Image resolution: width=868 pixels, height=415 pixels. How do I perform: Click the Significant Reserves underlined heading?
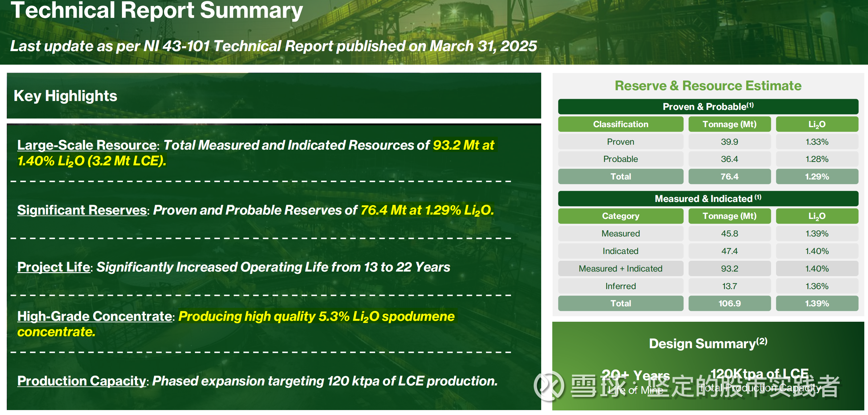click(82, 210)
